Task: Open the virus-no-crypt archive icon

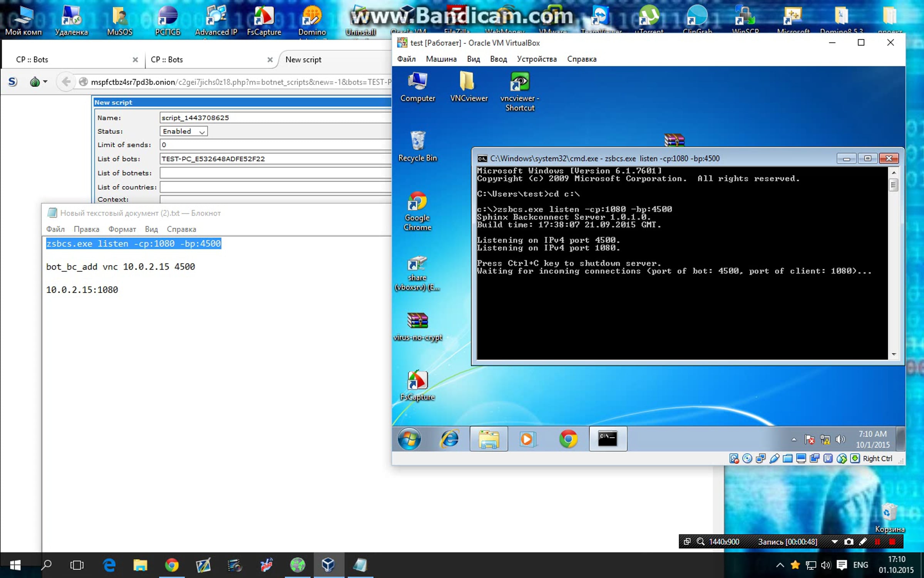Action: pos(418,327)
